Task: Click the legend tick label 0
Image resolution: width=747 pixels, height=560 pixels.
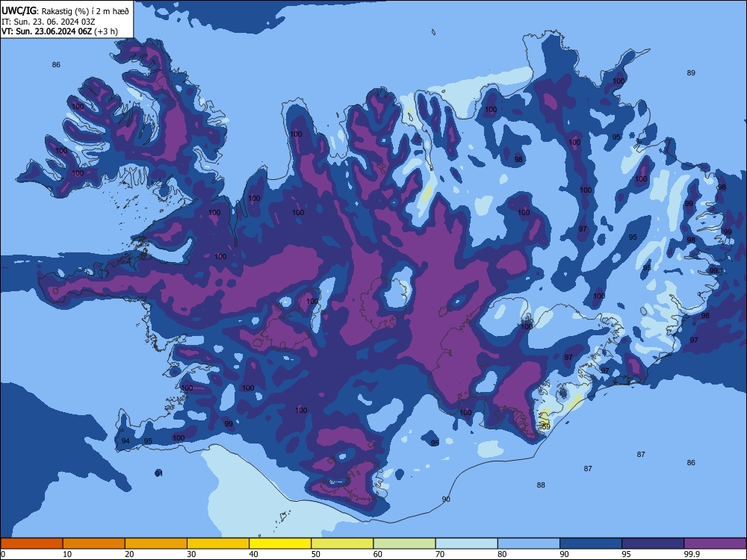Action: [3, 554]
